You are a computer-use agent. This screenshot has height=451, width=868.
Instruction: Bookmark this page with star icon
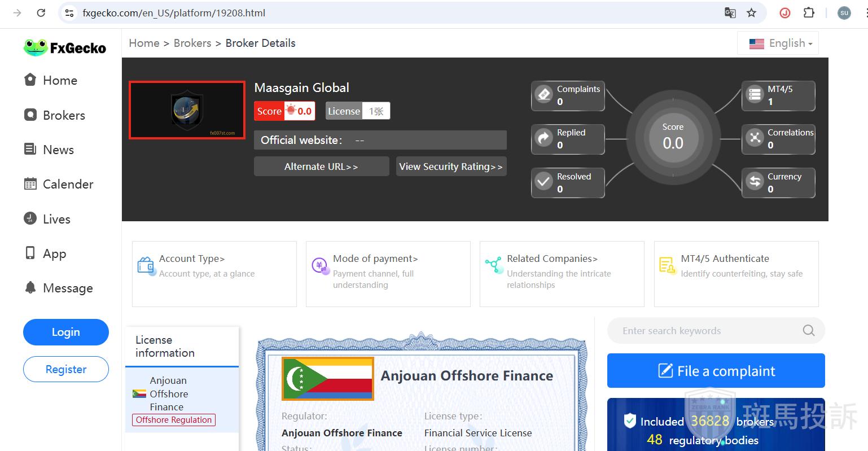click(751, 13)
